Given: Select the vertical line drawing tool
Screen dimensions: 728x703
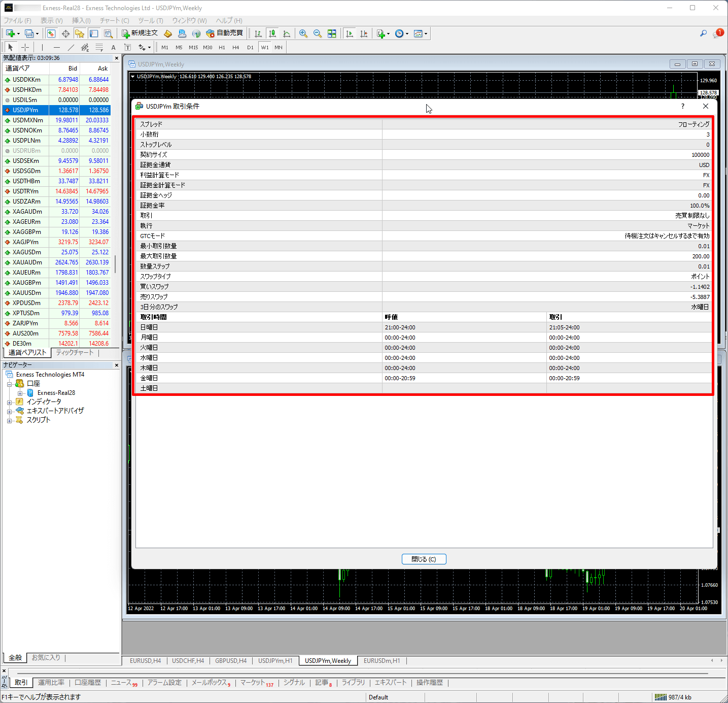Looking at the screenshot, I should click(43, 47).
